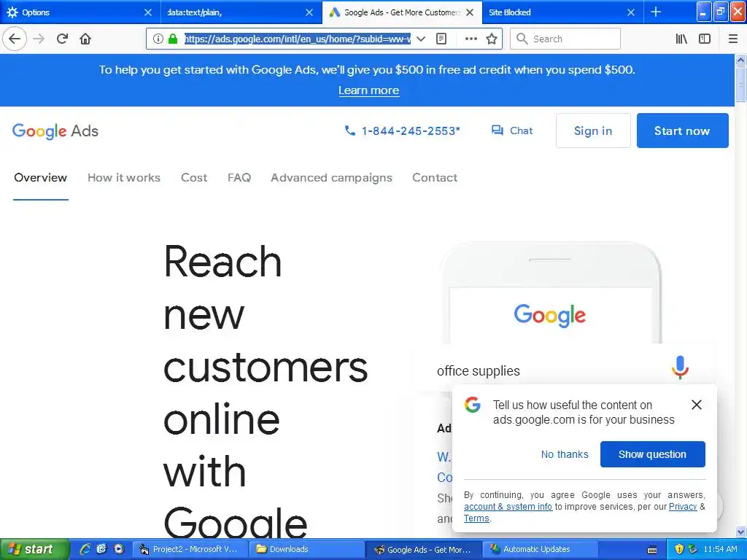Screen dimensions: 747x560
Task: Open the Cost nav item
Action: (194, 178)
